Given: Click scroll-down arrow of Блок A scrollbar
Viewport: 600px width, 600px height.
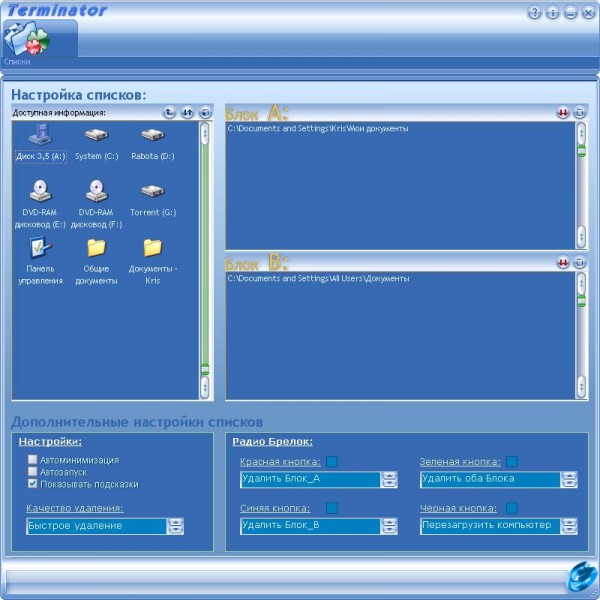Looking at the screenshot, I should point(581,237).
